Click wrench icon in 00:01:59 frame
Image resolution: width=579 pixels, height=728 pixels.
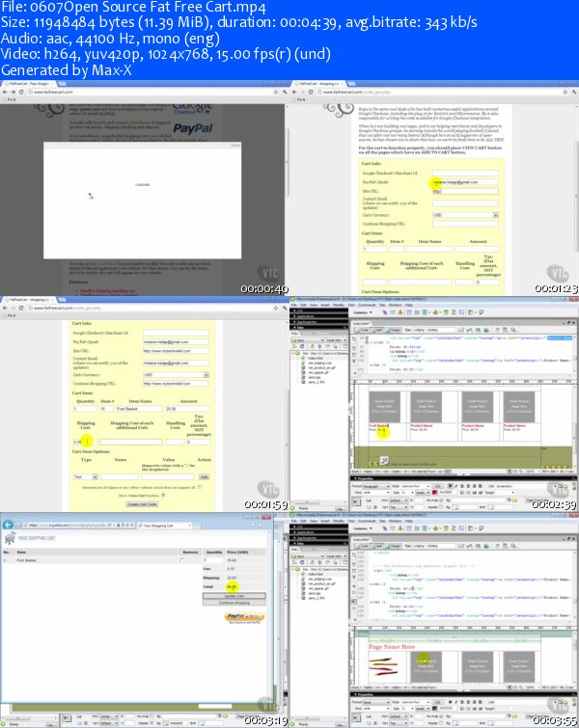[285, 308]
